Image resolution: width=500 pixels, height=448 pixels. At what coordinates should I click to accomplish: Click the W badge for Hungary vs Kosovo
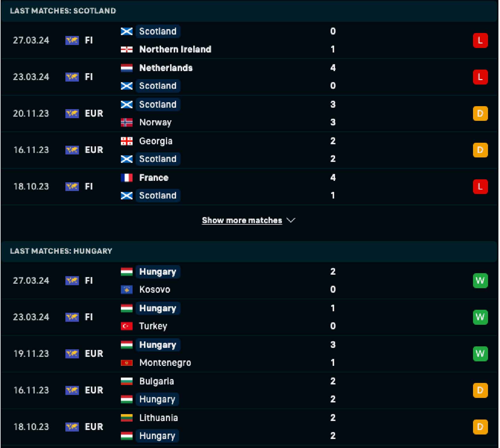point(480,281)
